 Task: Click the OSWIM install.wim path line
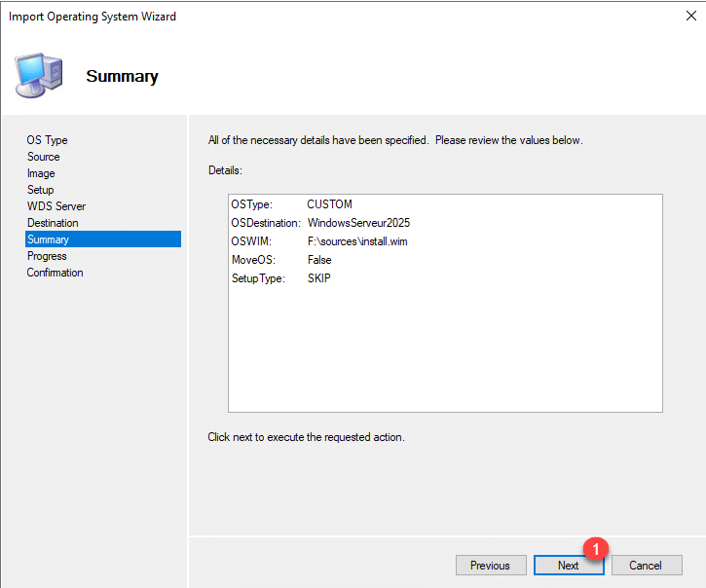pos(319,241)
